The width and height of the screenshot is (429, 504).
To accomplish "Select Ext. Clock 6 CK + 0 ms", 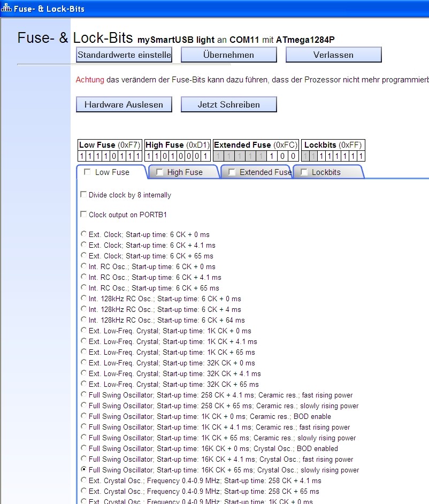I will tap(83, 234).
